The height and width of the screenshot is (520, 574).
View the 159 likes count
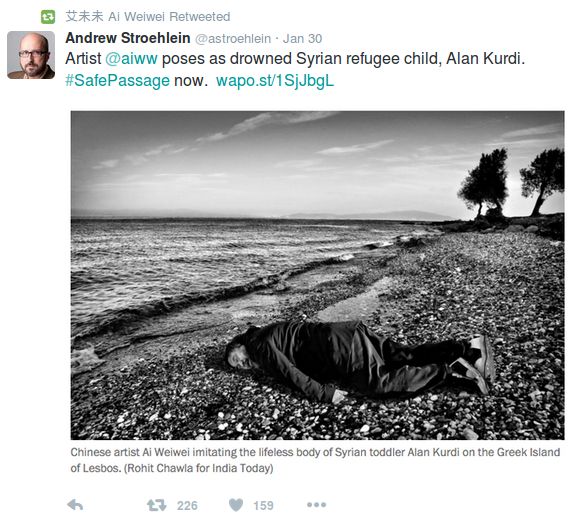263,506
